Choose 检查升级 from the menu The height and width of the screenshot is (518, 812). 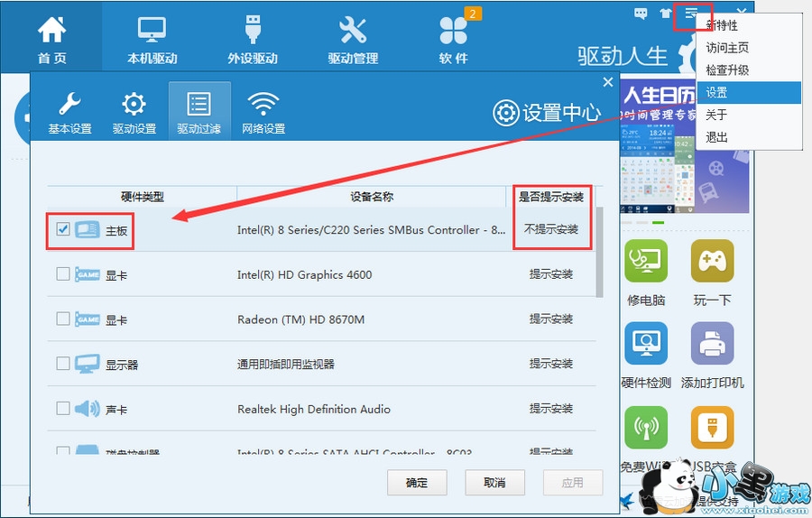pos(749,69)
